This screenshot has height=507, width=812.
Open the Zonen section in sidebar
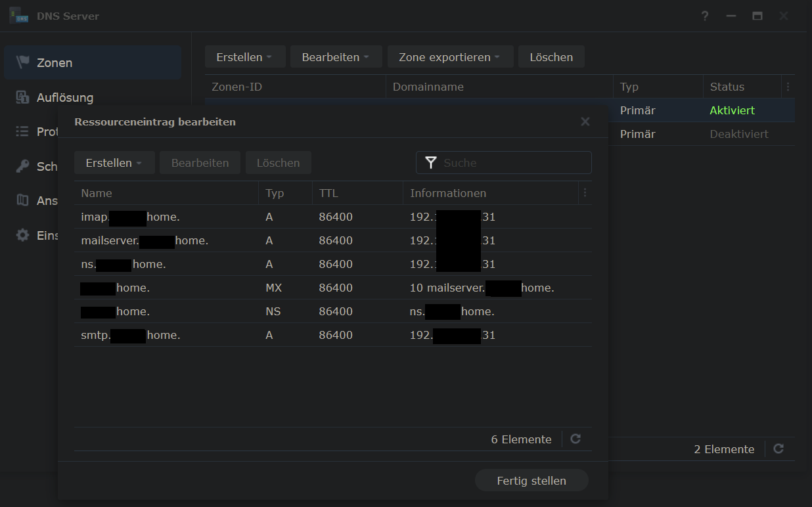[93, 62]
